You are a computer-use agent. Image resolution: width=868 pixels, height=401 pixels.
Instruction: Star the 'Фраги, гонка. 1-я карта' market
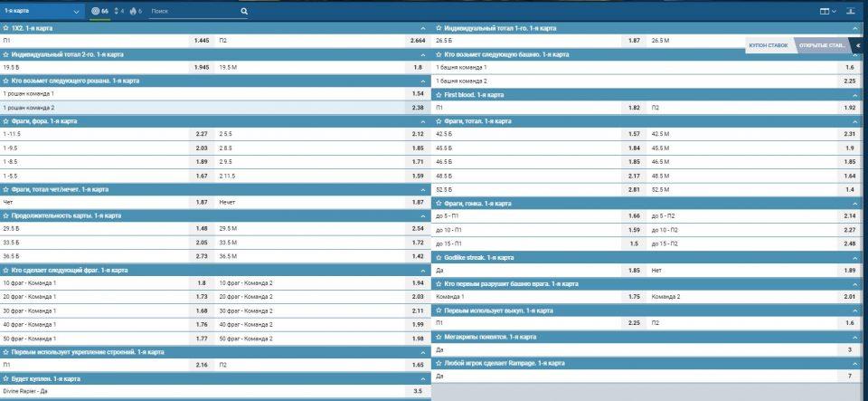(x=439, y=204)
